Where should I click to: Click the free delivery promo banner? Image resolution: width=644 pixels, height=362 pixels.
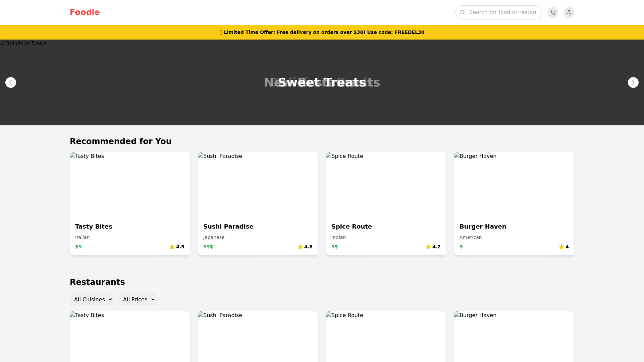click(x=322, y=32)
